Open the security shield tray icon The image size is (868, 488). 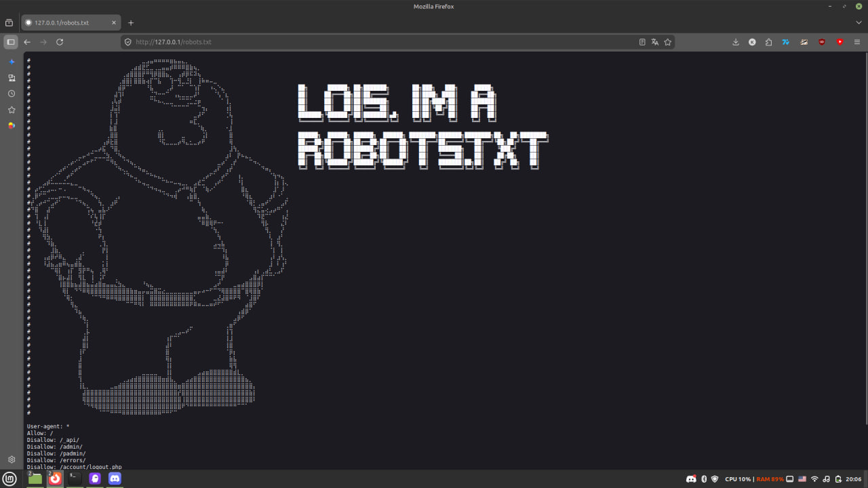(715, 479)
